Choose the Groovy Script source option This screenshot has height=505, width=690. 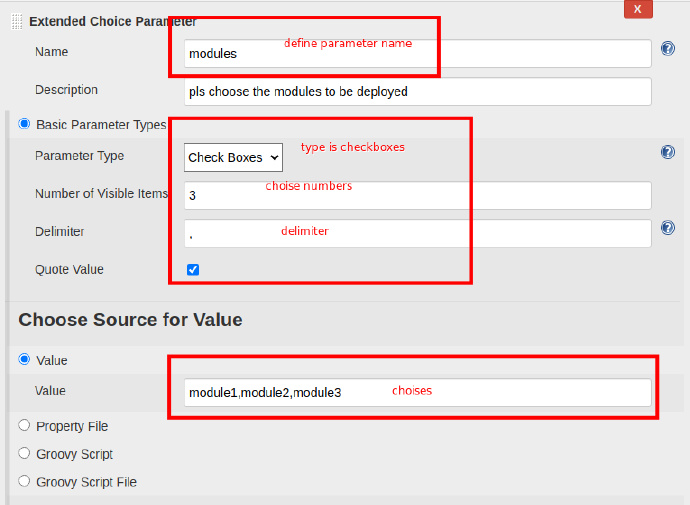tap(24, 453)
